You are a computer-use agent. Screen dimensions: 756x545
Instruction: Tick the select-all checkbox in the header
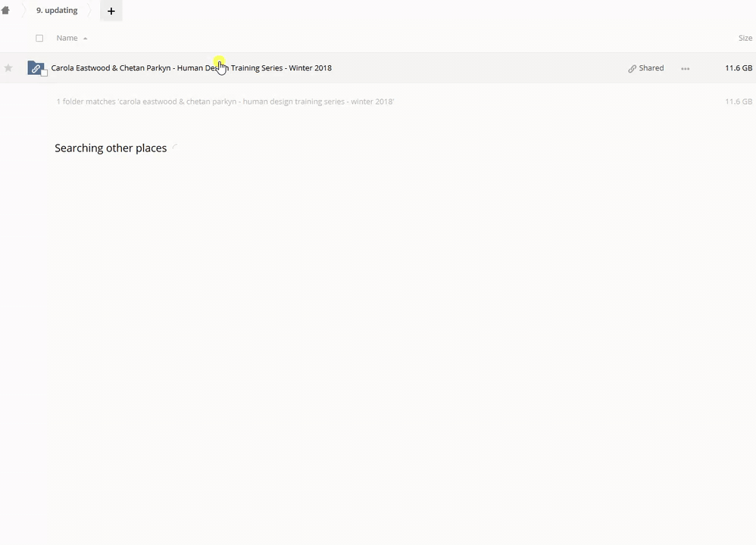pos(39,38)
